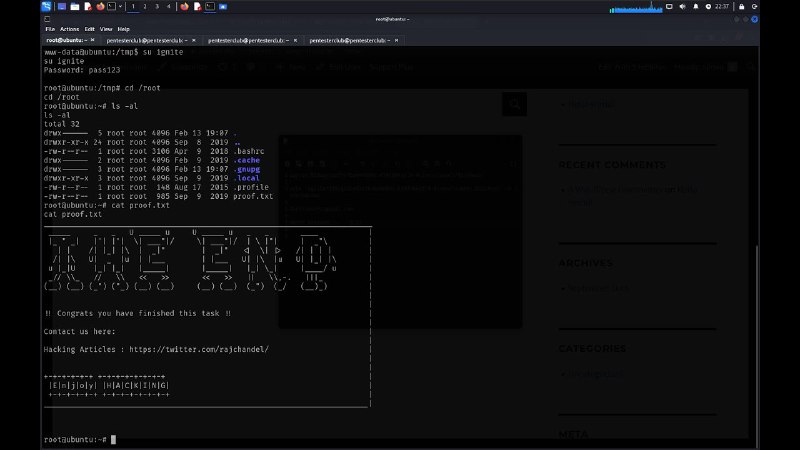Close the root@ubuntu tab
The width and height of the screenshot is (800, 450).
pos(92,40)
